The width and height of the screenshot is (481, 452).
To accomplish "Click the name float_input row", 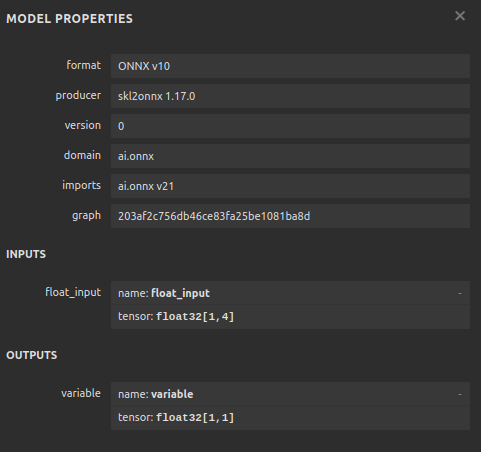I will tap(290, 293).
